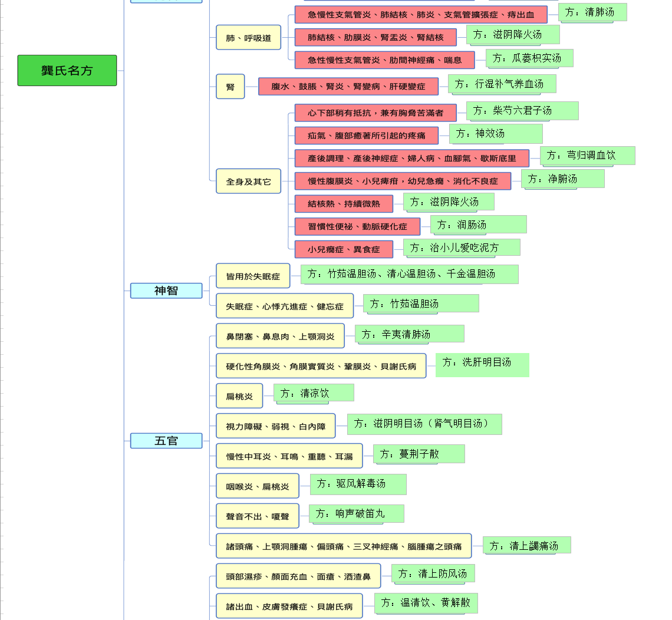Viewport: 672px width, 620px height.
Task: Select the 方：辛夷清肺汤 label
Action: click(x=410, y=334)
